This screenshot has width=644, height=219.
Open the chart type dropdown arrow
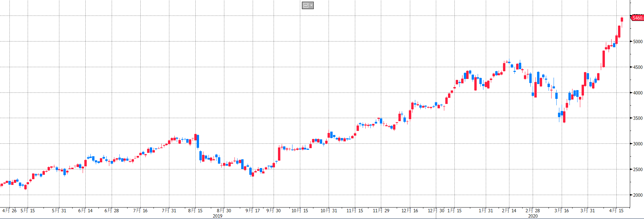coord(311,5)
